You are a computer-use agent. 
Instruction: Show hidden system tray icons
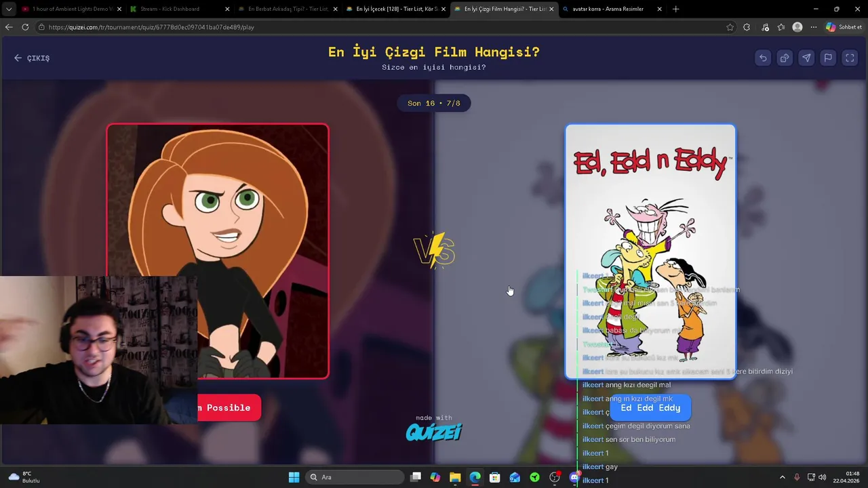pos(782,477)
